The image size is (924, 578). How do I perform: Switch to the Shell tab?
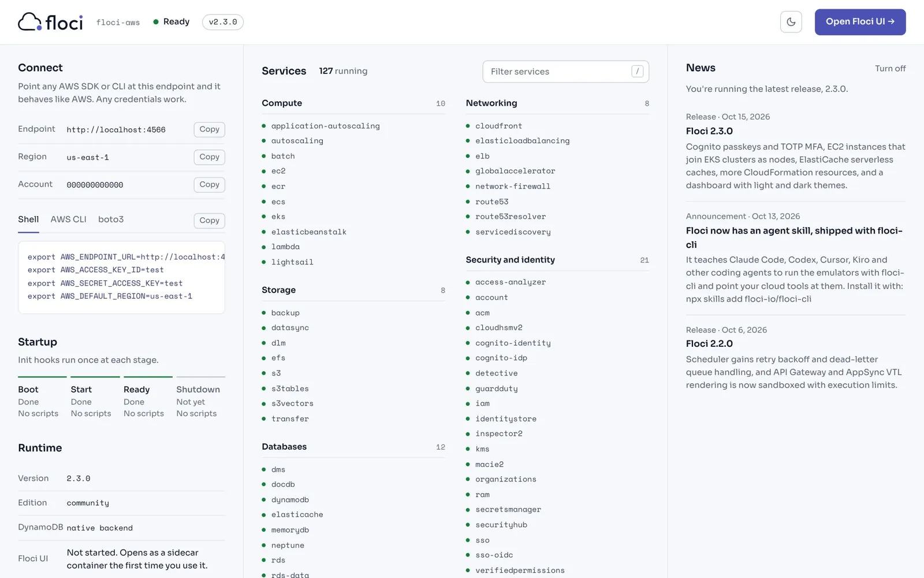pyautogui.click(x=28, y=220)
